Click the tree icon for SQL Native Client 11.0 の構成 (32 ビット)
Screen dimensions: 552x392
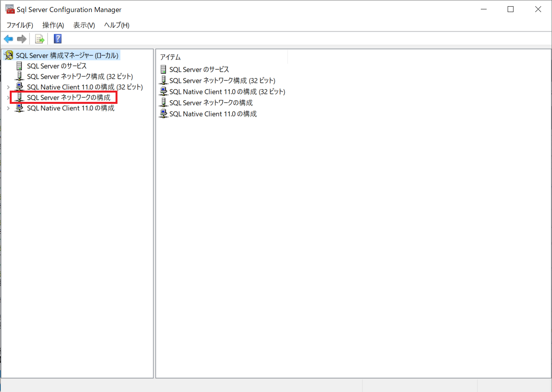coord(19,87)
